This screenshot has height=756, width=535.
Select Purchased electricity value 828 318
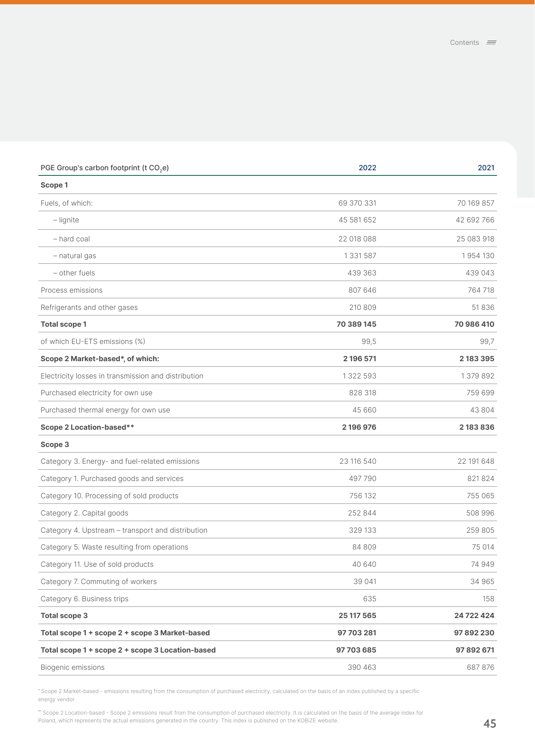(363, 393)
